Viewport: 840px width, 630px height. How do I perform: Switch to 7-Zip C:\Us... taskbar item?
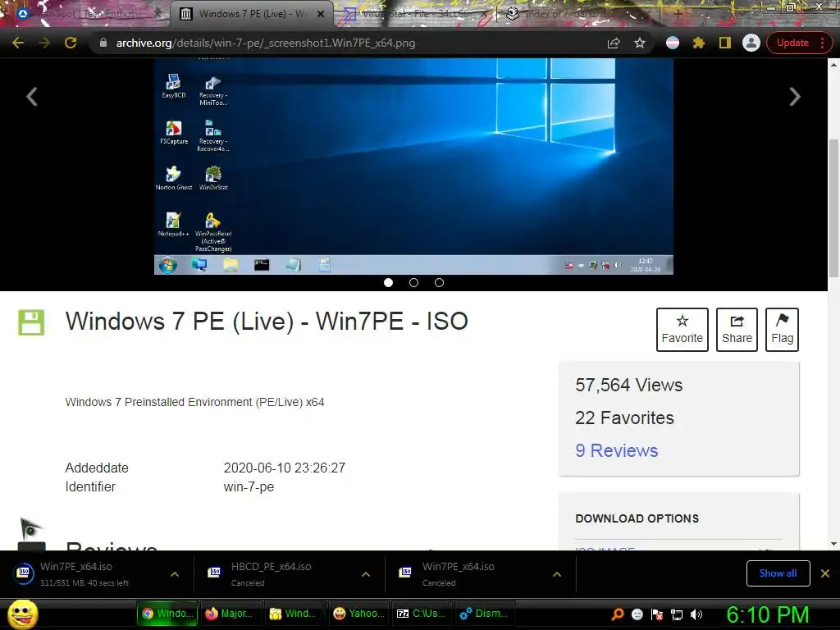[x=422, y=614]
